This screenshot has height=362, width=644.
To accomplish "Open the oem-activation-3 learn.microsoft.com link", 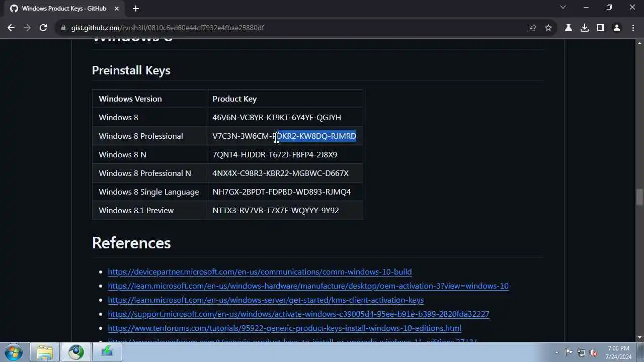I will point(308,286).
